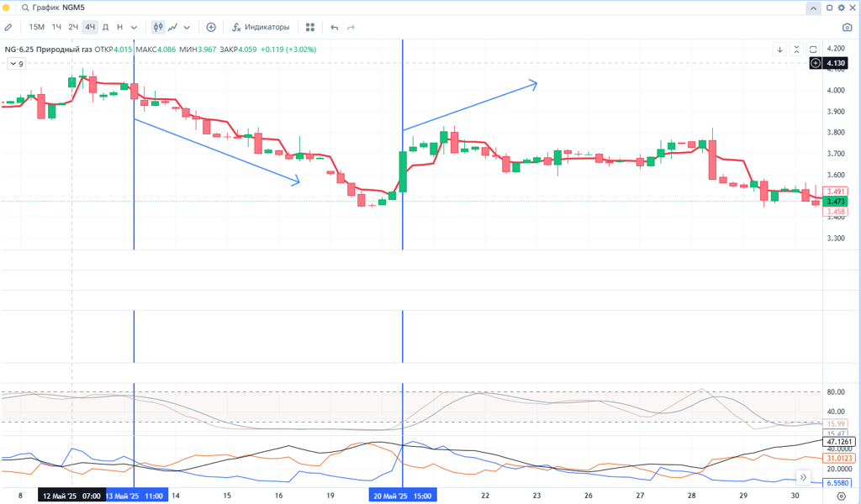Viewport: 861px width, 504px height.
Task: Click the add symbol plus icon
Action: click(x=211, y=27)
